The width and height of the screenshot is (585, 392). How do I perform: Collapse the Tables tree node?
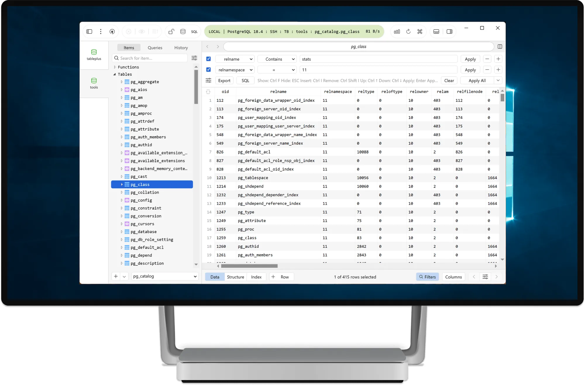tap(115, 74)
